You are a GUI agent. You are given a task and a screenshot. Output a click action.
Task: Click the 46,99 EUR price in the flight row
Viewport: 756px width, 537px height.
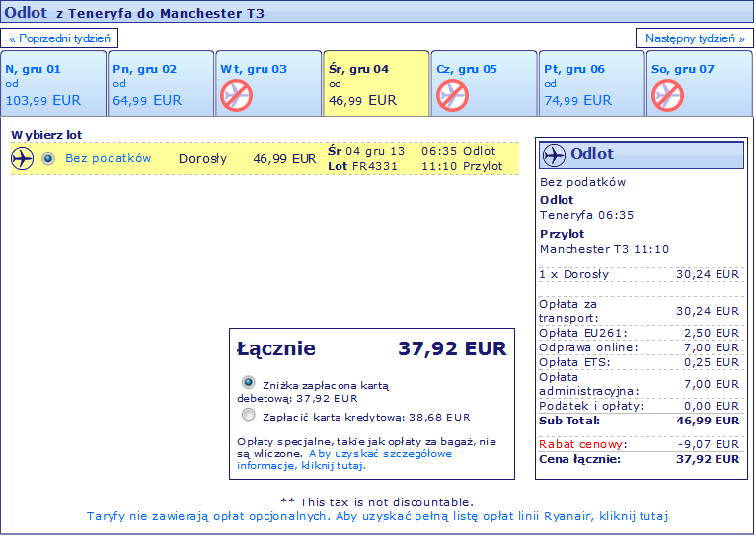[x=284, y=159]
